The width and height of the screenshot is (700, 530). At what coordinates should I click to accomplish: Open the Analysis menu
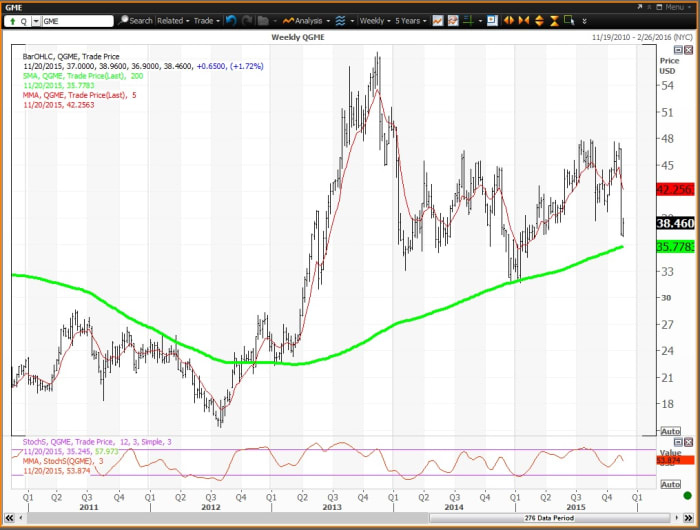pyautogui.click(x=305, y=20)
